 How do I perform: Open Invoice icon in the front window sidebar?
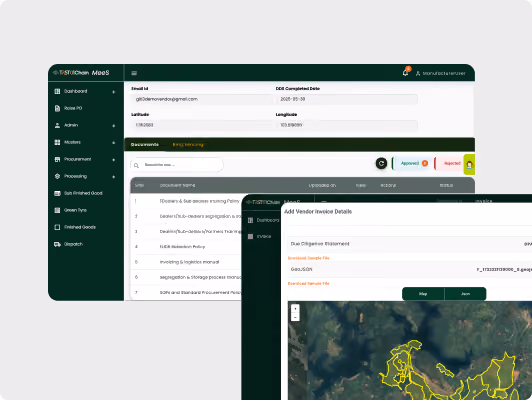click(x=250, y=236)
